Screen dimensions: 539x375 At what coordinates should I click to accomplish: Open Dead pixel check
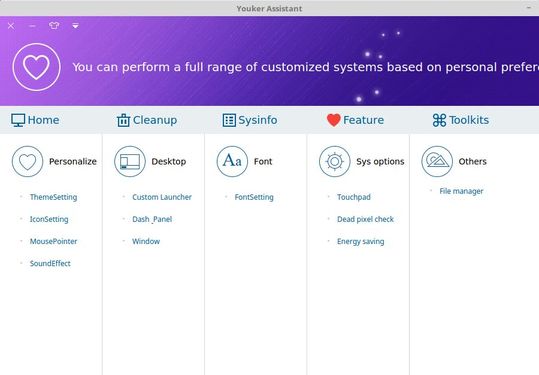point(365,219)
